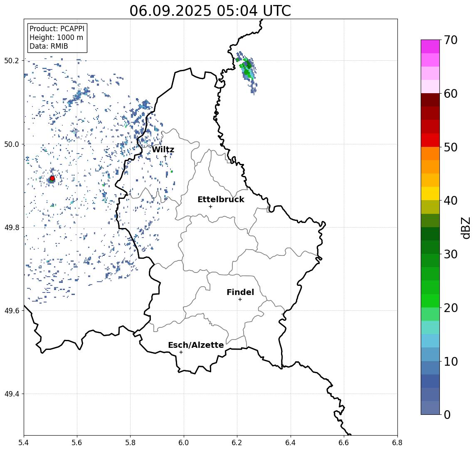Click the dBZ colorbar axis label
The image size is (476, 451).
pyautogui.click(x=465, y=228)
